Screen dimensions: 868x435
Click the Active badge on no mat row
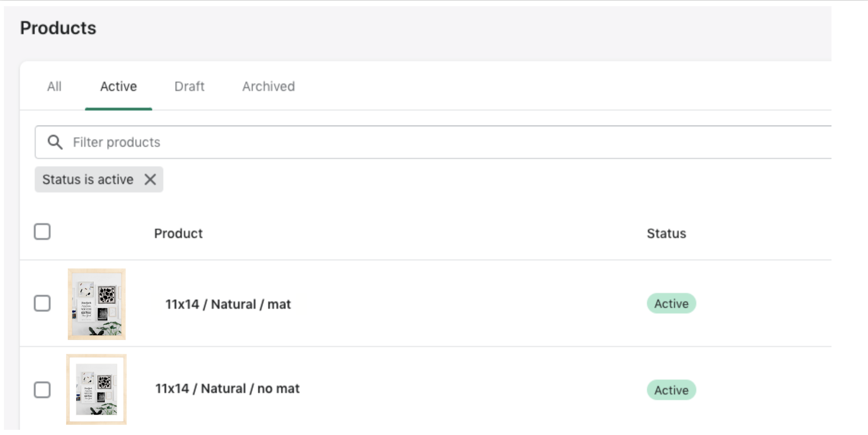point(671,390)
